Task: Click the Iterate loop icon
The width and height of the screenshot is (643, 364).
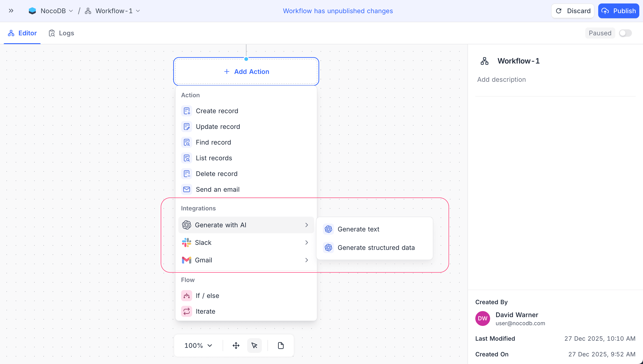Action: click(x=187, y=311)
